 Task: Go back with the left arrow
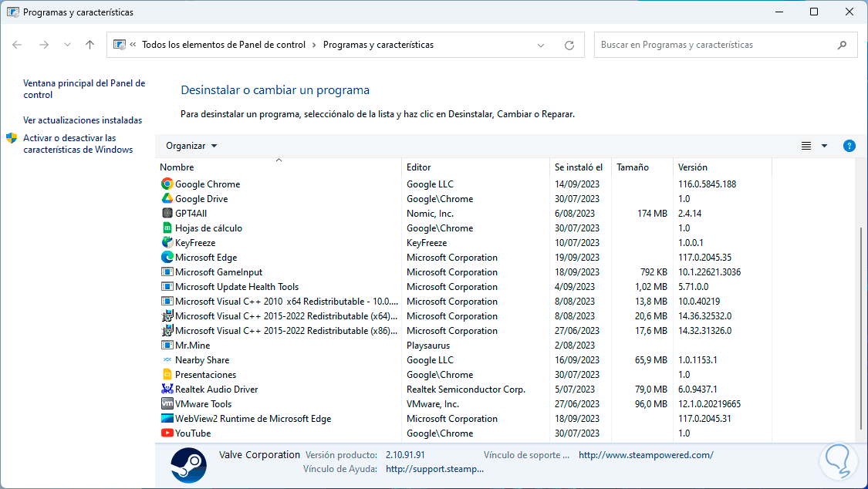point(17,45)
